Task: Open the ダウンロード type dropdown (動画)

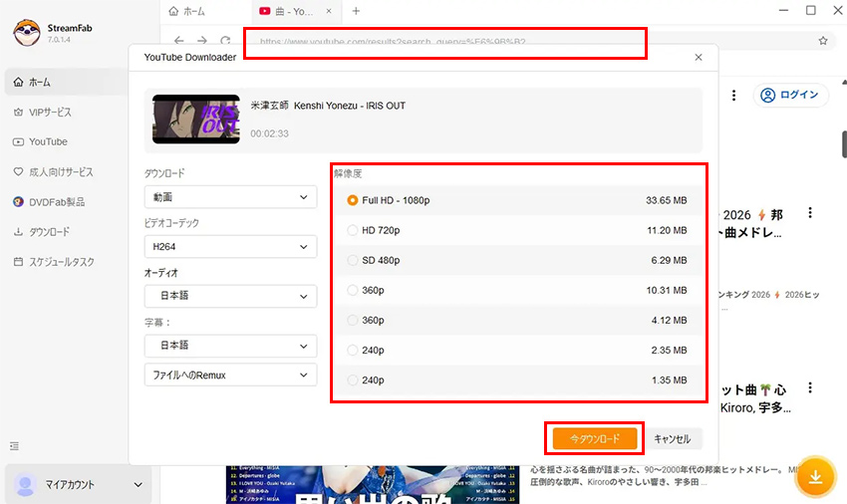Action: pyautogui.click(x=230, y=197)
